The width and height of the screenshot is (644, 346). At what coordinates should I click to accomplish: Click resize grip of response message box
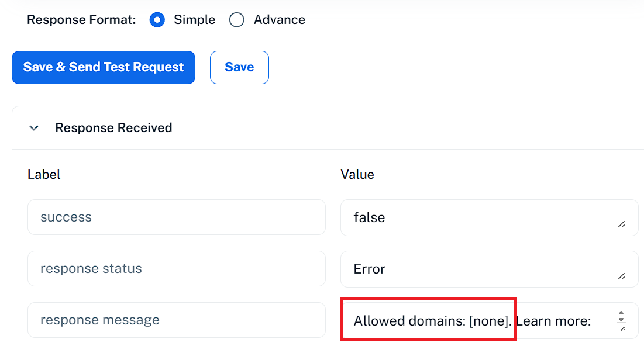(x=622, y=328)
